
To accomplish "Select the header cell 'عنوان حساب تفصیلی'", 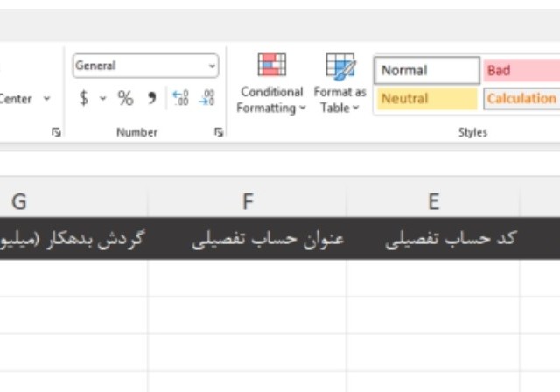I will [268, 240].
